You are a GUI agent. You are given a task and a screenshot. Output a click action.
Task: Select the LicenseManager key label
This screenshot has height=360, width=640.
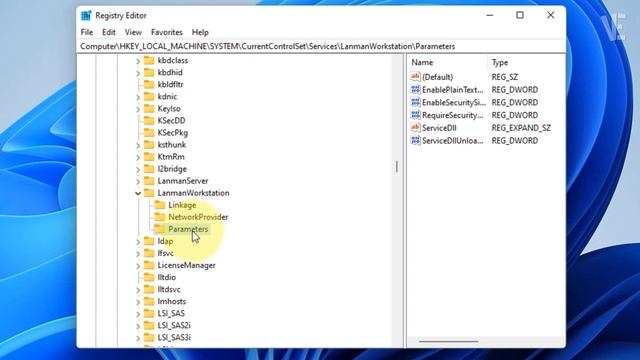pos(187,265)
